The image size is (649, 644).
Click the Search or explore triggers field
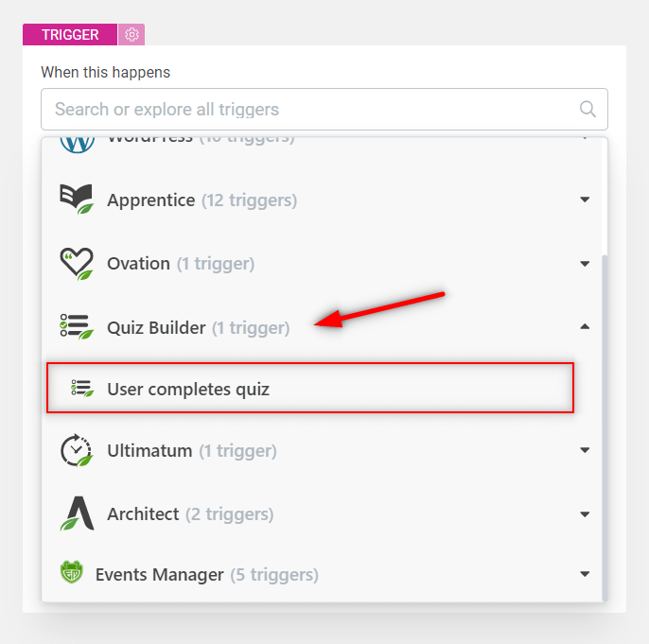[x=303, y=109]
